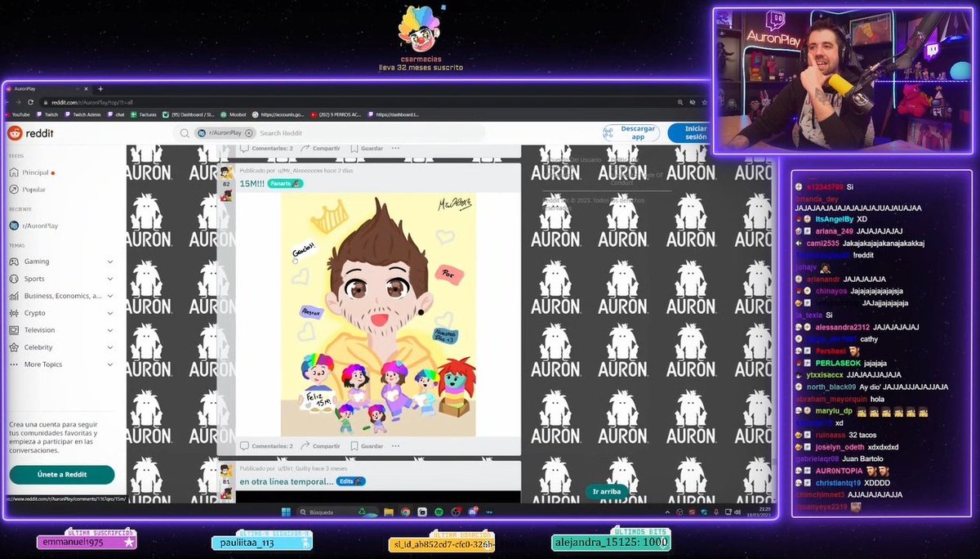Click the browser forward arrow
This screenshot has height=559, width=980.
20,102
